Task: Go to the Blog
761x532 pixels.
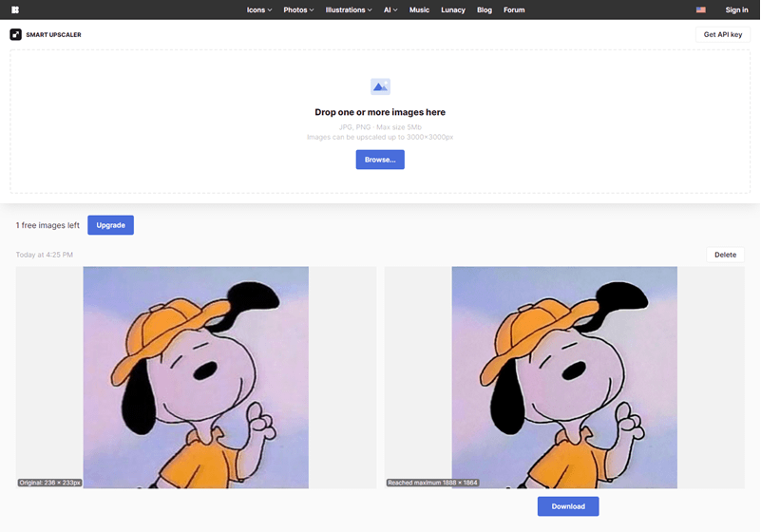Action: (485, 9)
